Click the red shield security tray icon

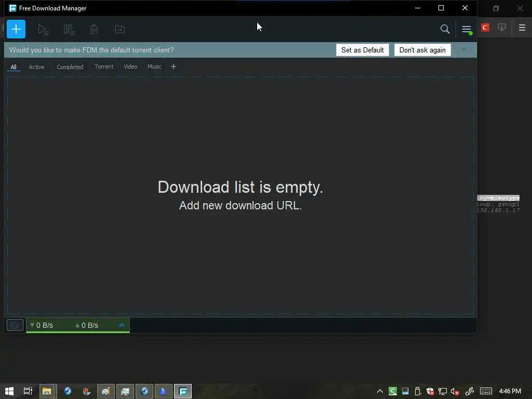pos(430,391)
